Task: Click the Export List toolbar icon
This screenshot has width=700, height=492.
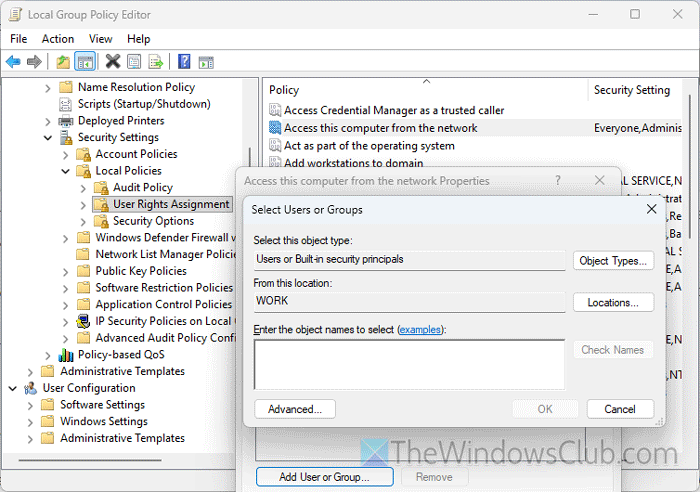Action: point(155,62)
